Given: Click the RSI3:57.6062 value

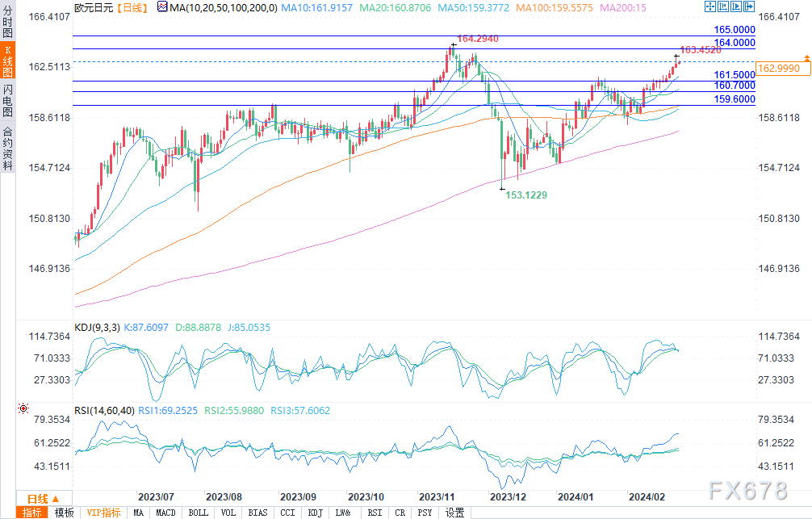Looking at the screenshot, I should coord(300,410).
